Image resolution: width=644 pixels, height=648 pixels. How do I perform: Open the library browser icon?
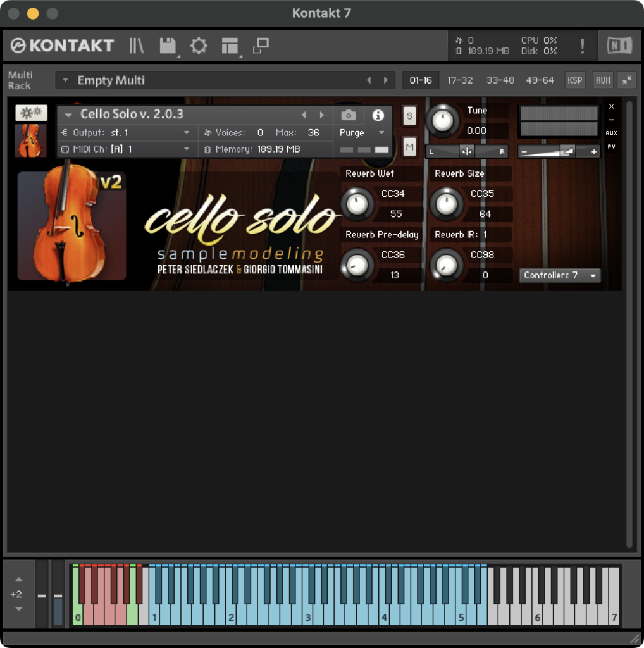pos(136,46)
